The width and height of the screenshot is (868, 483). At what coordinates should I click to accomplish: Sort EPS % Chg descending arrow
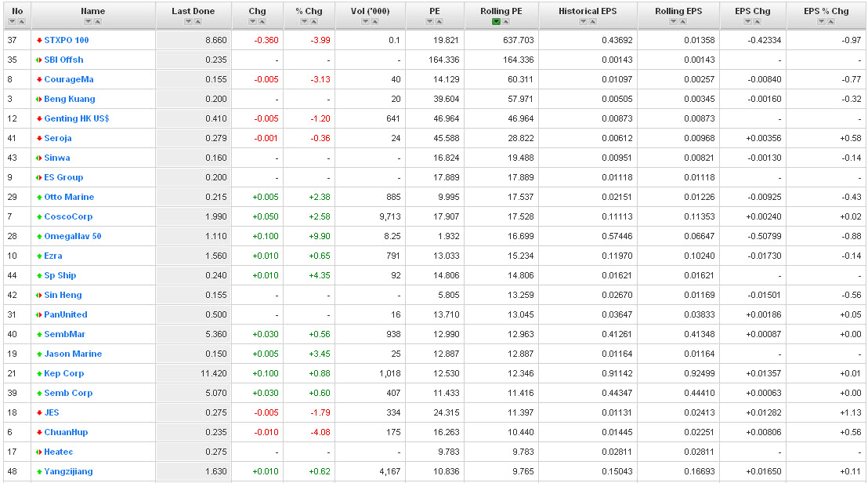click(822, 22)
